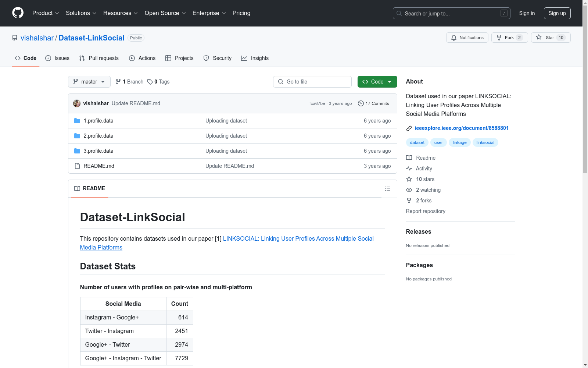Expand the Solutions dropdown
588x368 pixels.
[x=81, y=13]
